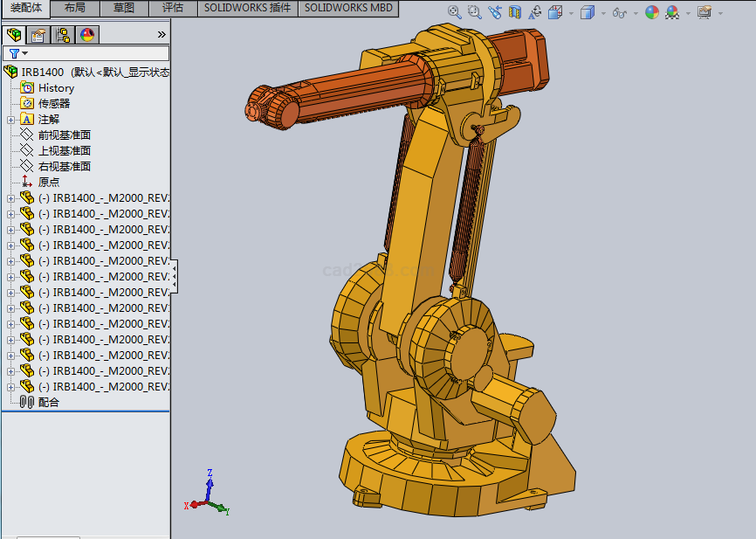
Task: Expand the 配合 mates folder
Action: (48, 403)
